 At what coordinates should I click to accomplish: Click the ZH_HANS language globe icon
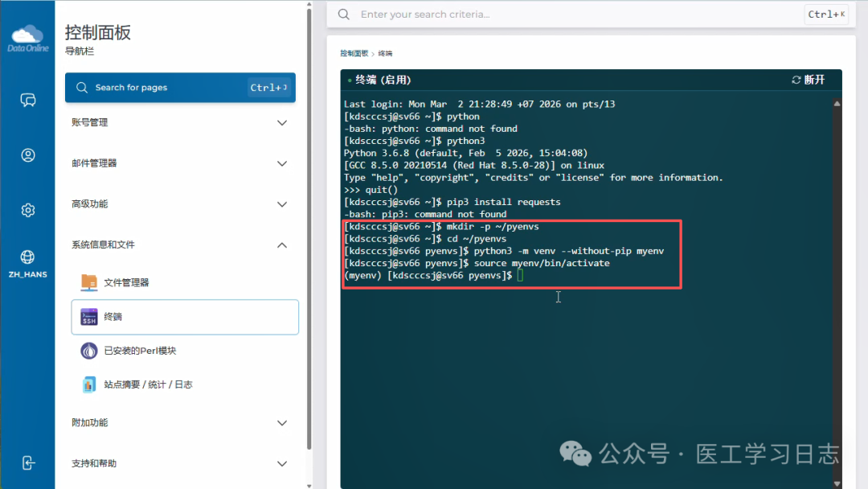click(28, 257)
